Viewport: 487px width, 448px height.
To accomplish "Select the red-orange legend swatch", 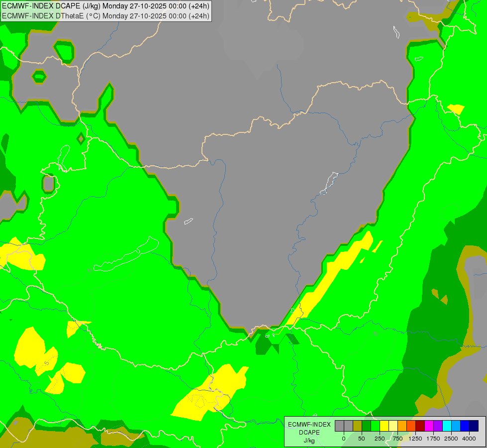I will (411, 426).
